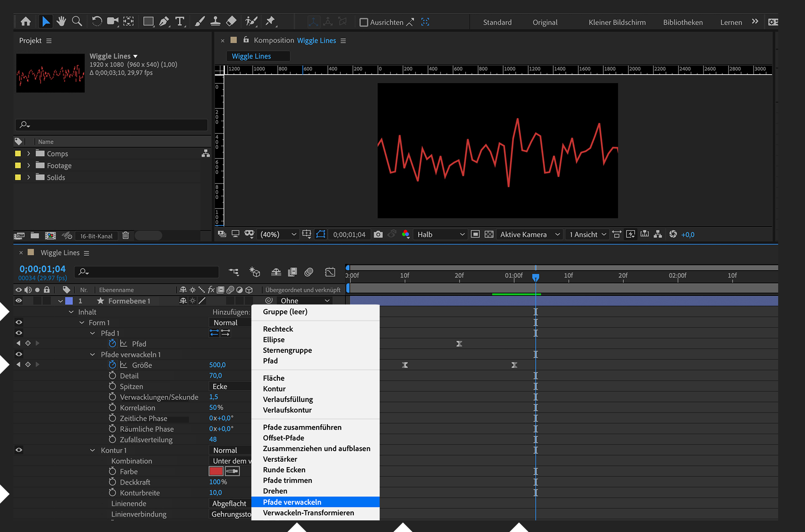The width and height of the screenshot is (805, 532).
Task: Delete selected item with trash icon
Action: click(x=126, y=236)
